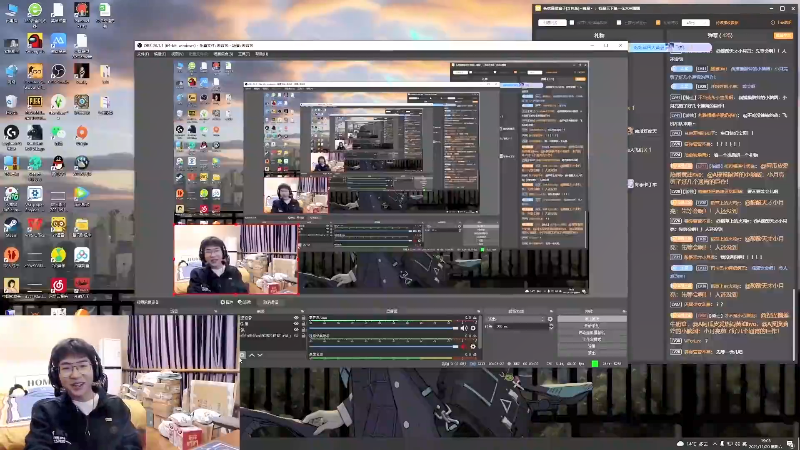Open the Logitech G HUB desktop shortcut
Image resolution: width=800 pixels, height=450 pixels.
(x=11, y=133)
